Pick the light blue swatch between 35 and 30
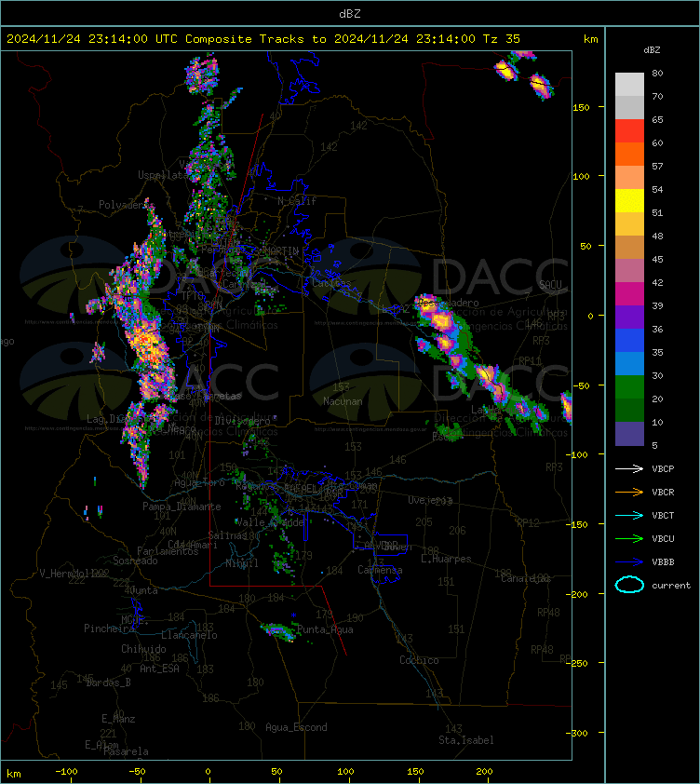The width and height of the screenshot is (700, 784). point(629,363)
